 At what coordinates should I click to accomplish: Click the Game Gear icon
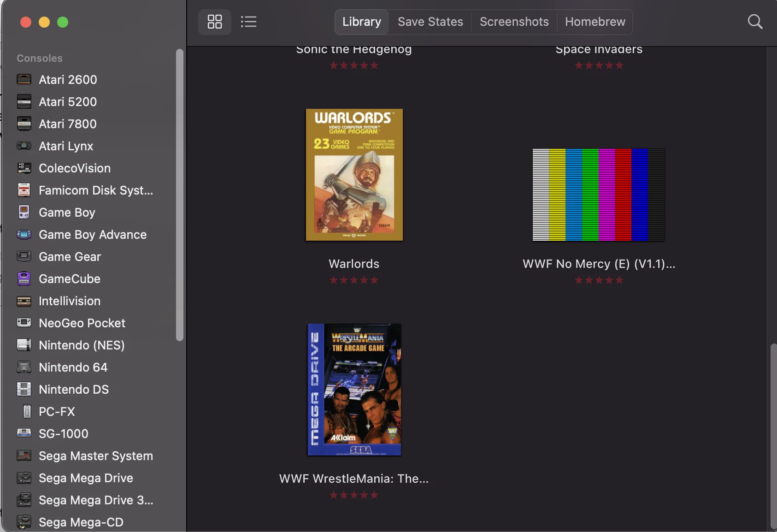[24, 256]
